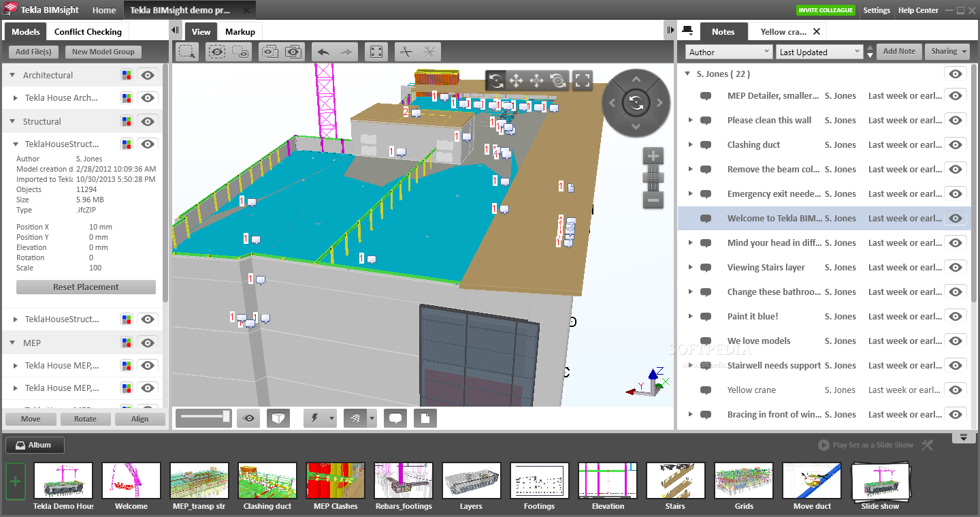Image resolution: width=980 pixels, height=517 pixels.
Task: Click the lightning bolt tool icon
Action: coord(314,418)
